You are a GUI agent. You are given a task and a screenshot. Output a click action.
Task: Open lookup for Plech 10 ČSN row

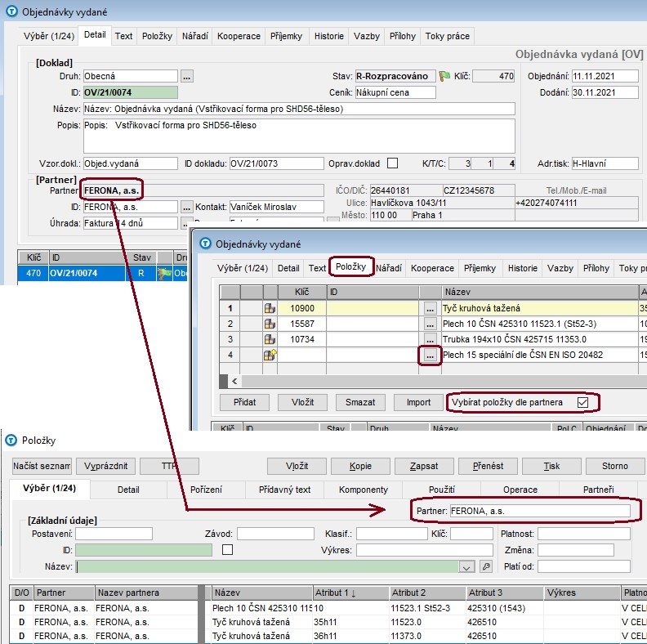430,324
